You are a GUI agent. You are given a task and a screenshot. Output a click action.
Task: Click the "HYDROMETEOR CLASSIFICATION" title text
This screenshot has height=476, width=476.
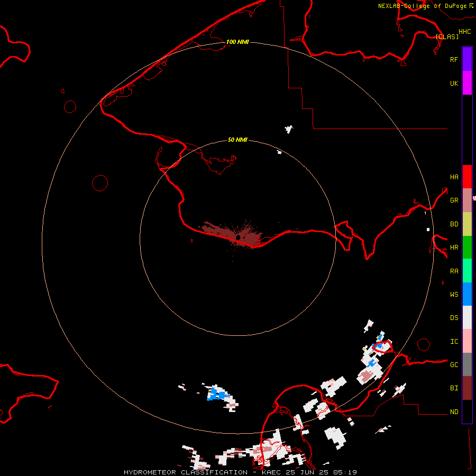(186, 472)
